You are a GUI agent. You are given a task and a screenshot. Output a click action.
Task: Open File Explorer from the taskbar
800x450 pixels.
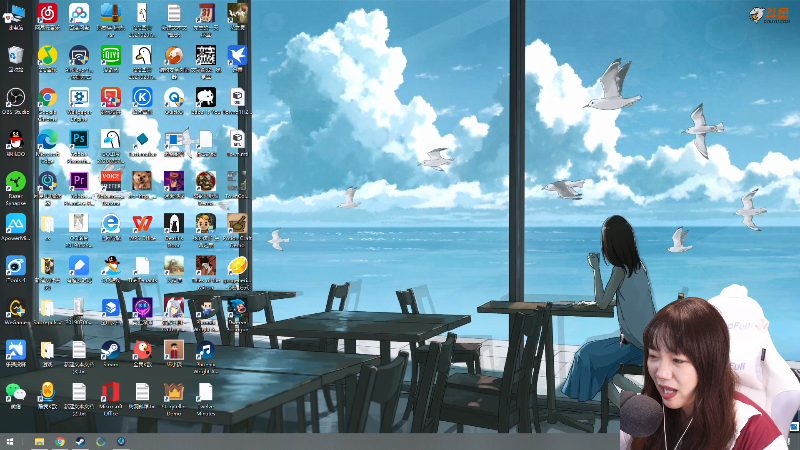39,441
